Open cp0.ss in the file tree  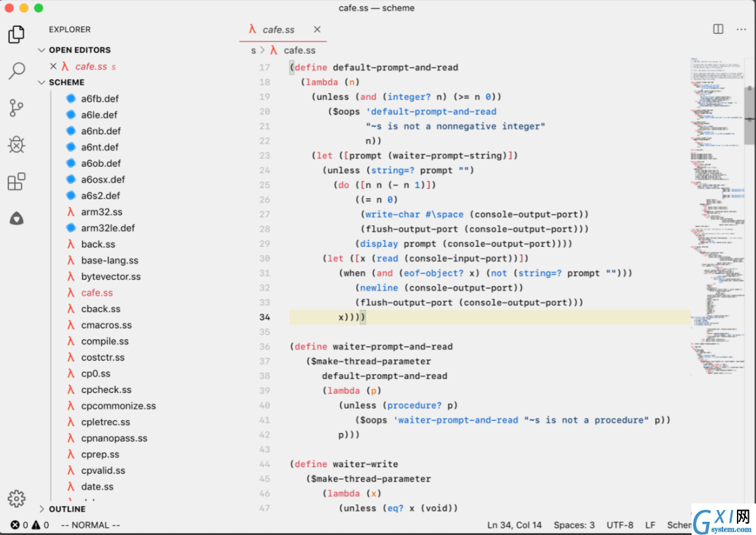click(x=95, y=373)
